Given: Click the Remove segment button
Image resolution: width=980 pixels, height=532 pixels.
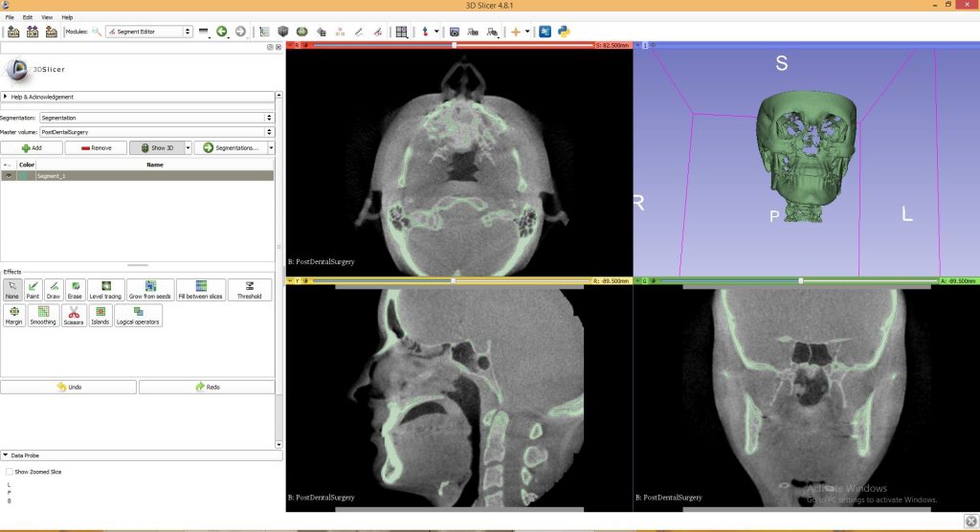Looking at the screenshot, I should tap(96, 148).
